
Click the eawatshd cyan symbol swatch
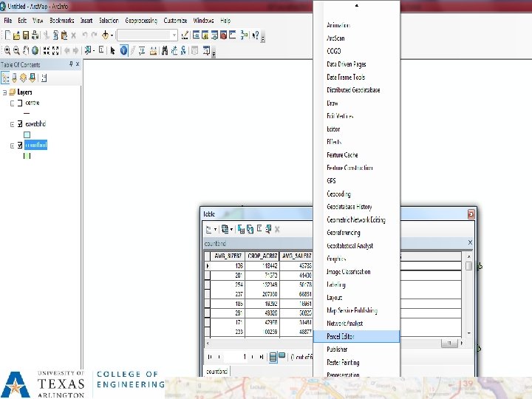tap(27, 134)
